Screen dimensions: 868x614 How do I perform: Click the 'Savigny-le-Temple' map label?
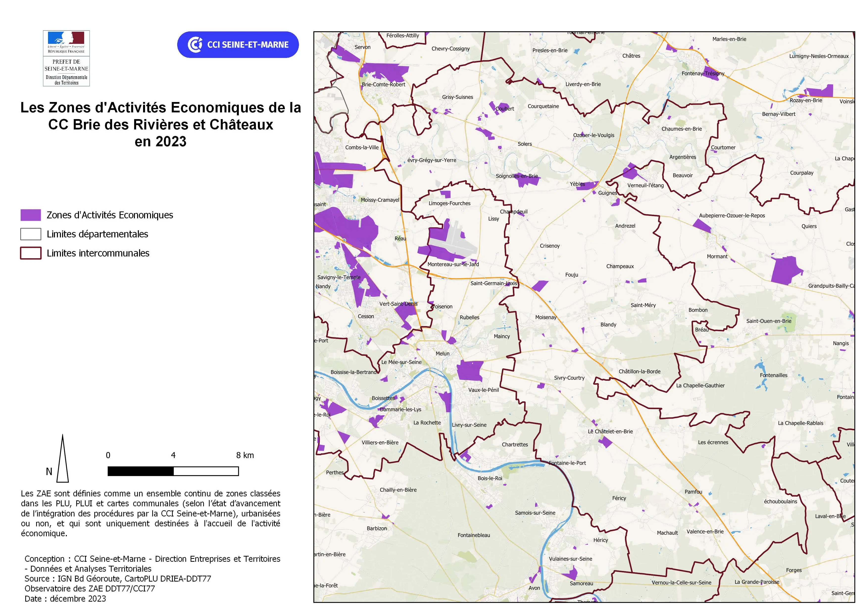pyautogui.click(x=339, y=277)
